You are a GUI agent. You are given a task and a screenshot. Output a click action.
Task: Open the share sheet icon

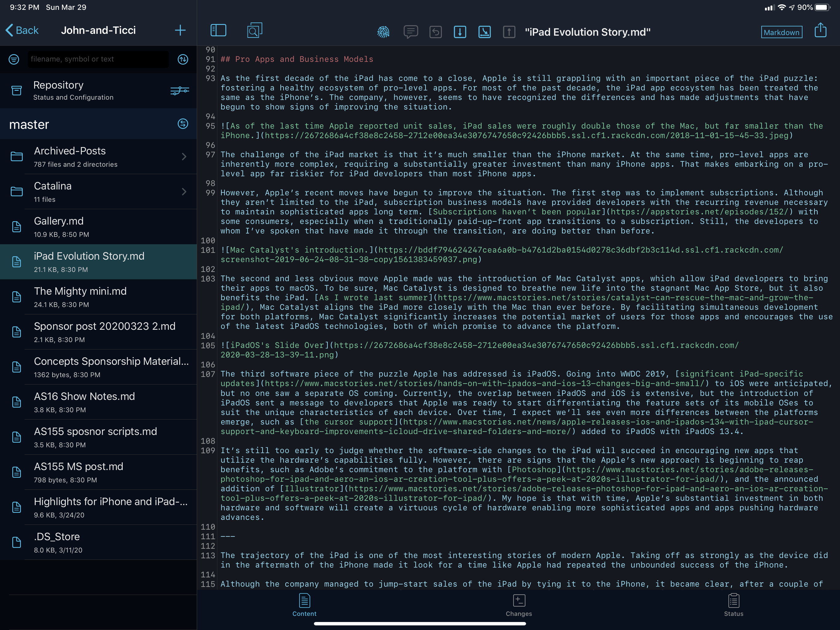tap(820, 30)
